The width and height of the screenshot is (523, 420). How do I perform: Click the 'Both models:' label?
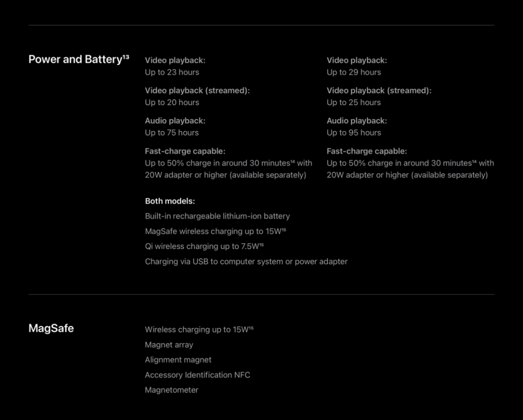tap(170, 201)
